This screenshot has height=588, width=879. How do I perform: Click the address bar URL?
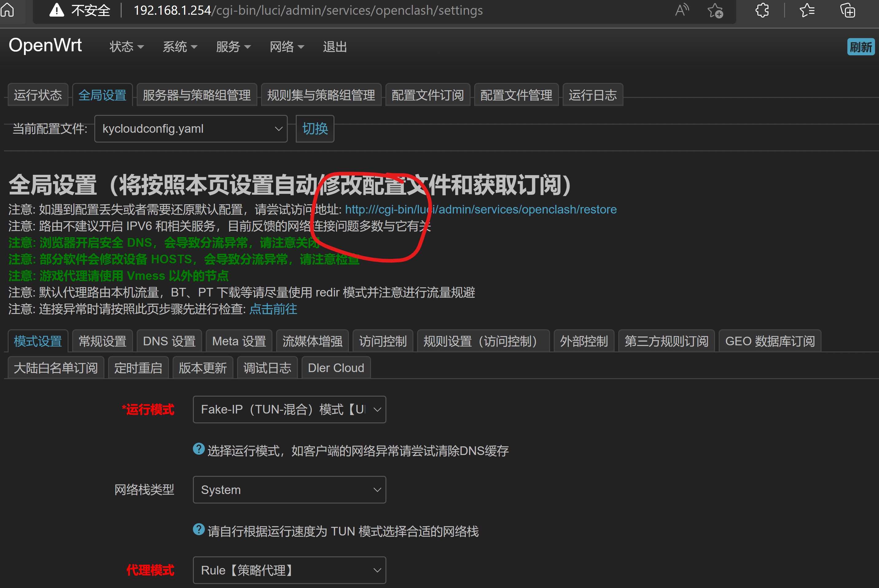pyautogui.click(x=308, y=10)
